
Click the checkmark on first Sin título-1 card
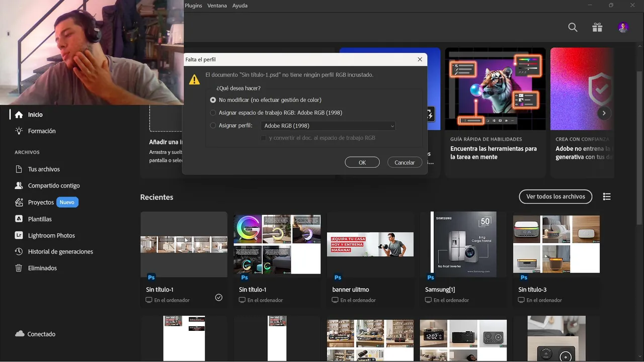(219, 297)
